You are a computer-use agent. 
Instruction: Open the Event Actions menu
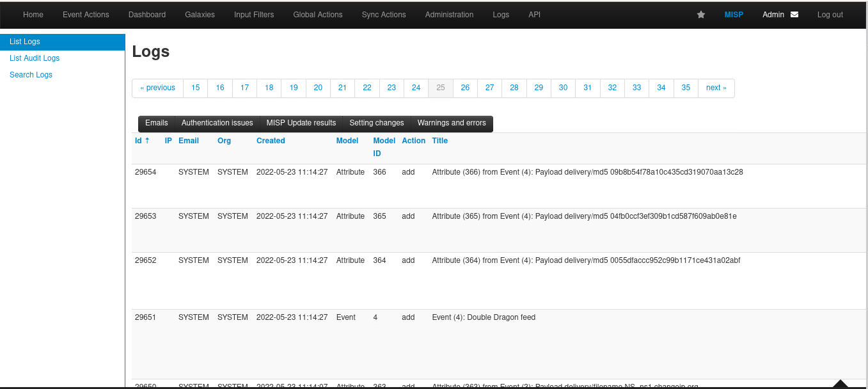pyautogui.click(x=86, y=15)
